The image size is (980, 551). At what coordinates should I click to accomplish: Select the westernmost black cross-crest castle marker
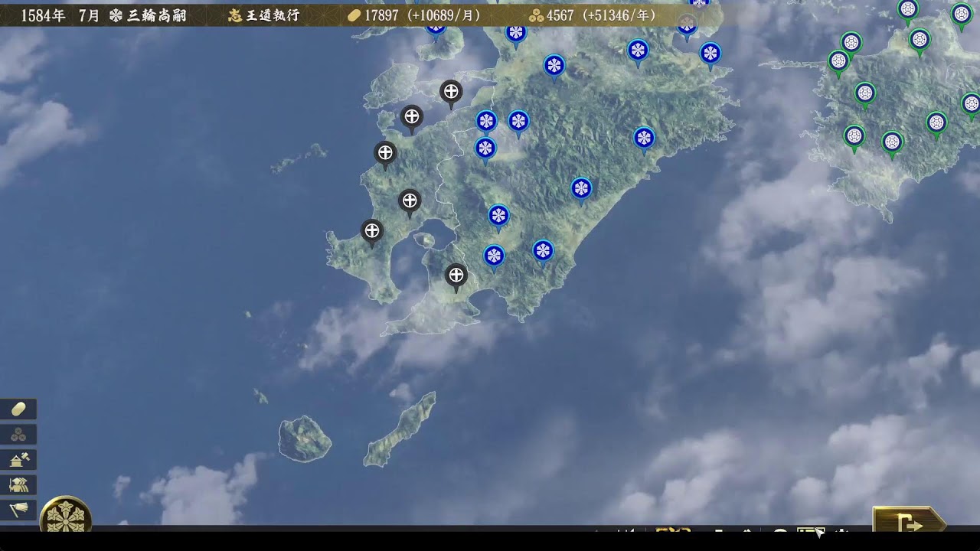(x=372, y=230)
